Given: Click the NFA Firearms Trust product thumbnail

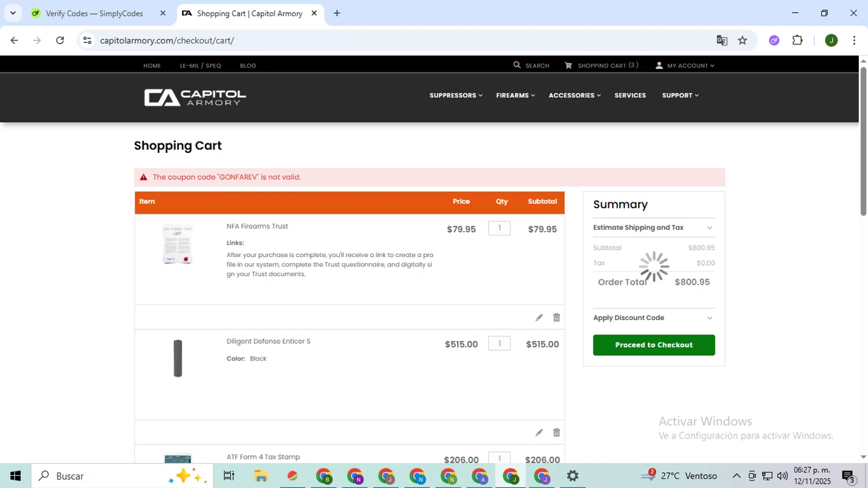Looking at the screenshot, I should click(178, 244).
